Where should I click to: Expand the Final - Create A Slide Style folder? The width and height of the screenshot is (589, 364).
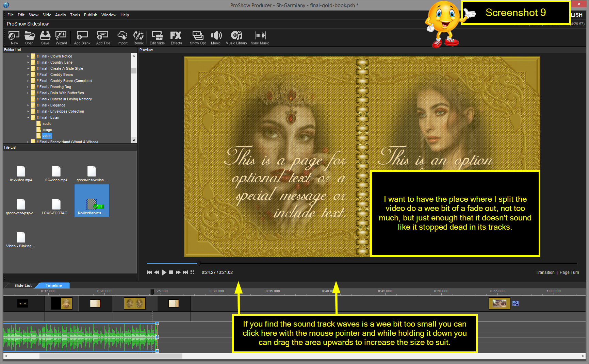28,68
